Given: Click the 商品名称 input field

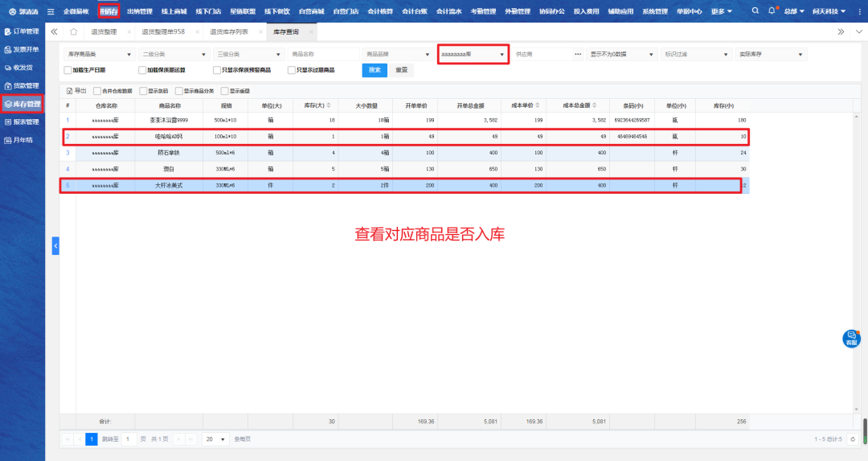Looking at the screenshot, I should pyautogui.click(x=323, y=55).
